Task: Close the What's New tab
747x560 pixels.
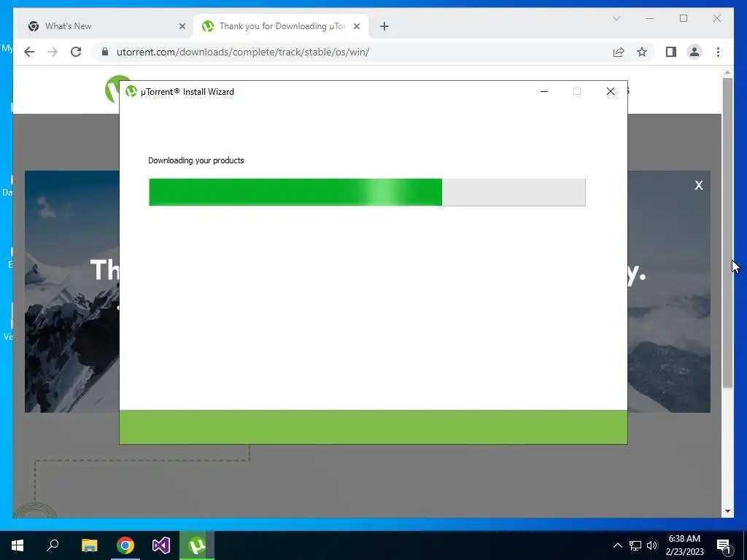Action: (182, 26)
